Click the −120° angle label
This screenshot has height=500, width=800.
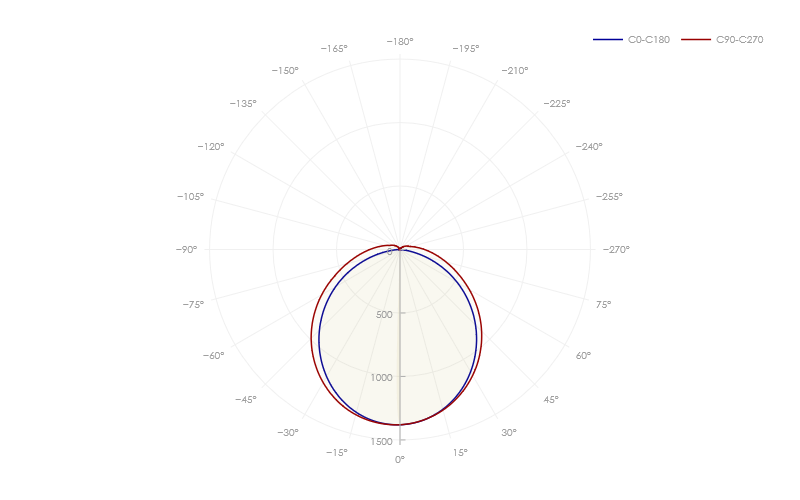211,147
